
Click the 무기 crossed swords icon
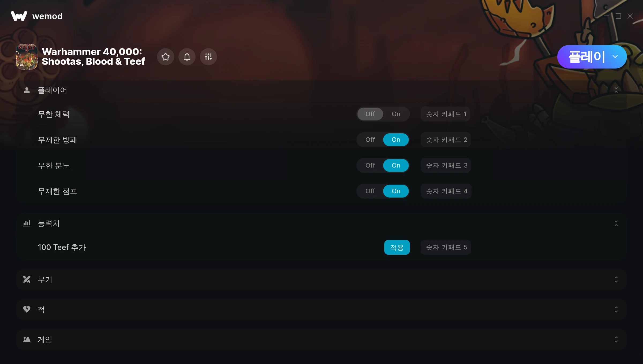pos(27,279)
